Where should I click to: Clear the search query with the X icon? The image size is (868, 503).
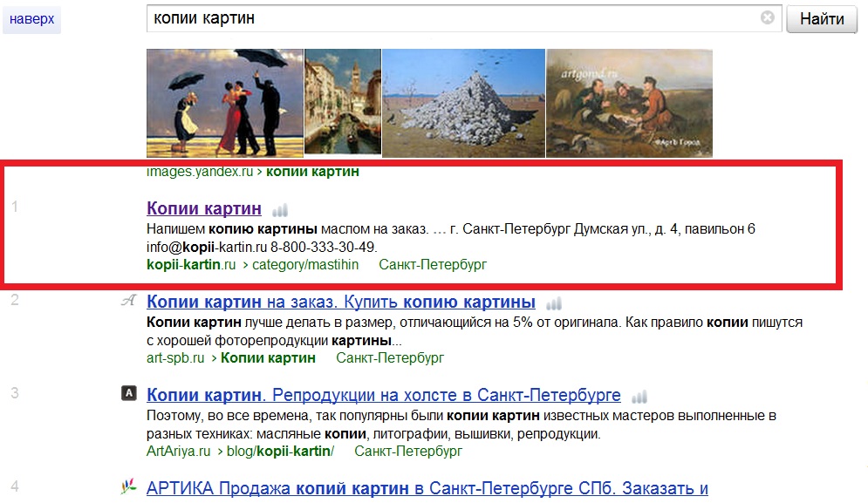tap(768, 18)
